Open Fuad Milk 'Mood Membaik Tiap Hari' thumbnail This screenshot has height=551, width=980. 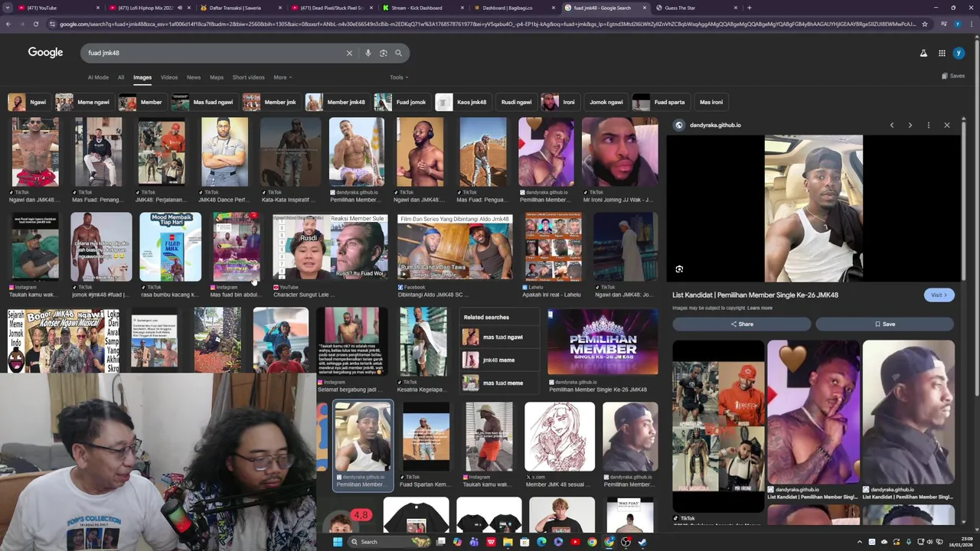(170, 246)
